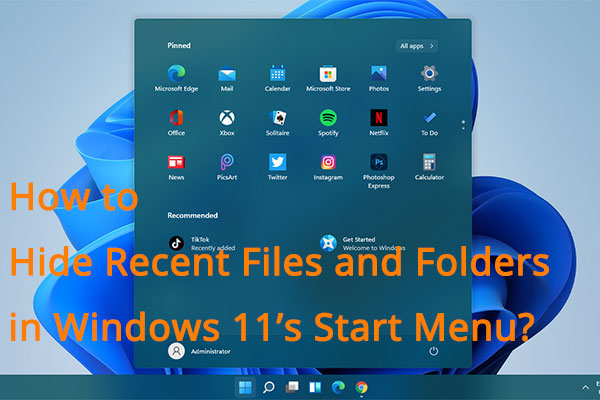Open Instagram

328,167
